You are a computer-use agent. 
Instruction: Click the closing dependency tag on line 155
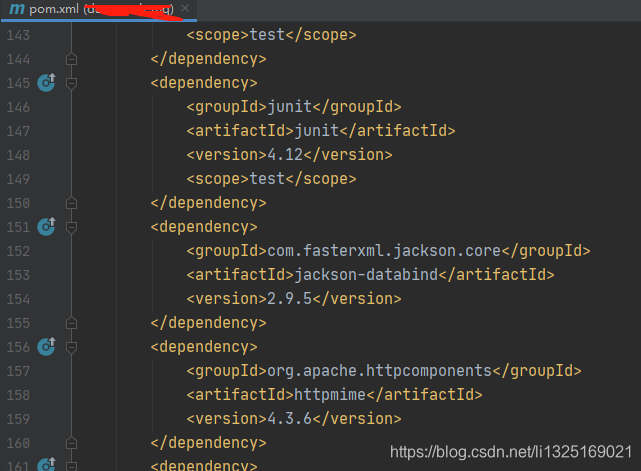point(208,323)
